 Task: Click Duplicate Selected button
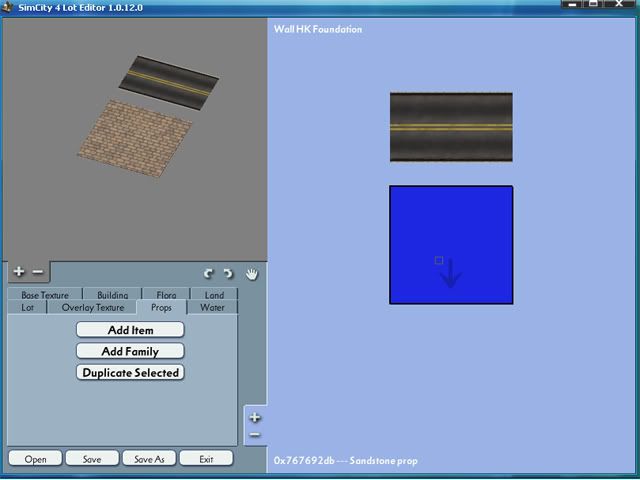point(130,372)
